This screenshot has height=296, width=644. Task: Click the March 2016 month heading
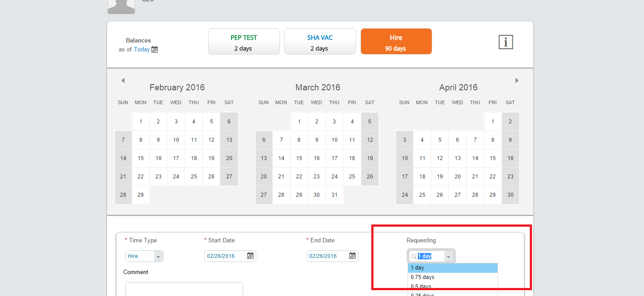coord(318,88)
